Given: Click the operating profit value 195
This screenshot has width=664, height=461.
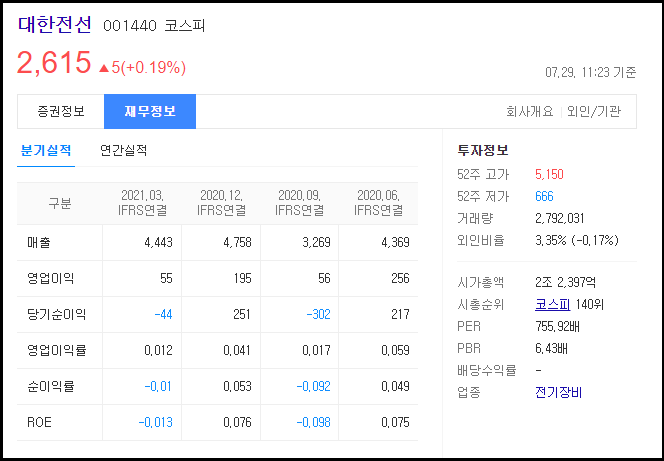Looking at the screenshot, I should (243, 279).
